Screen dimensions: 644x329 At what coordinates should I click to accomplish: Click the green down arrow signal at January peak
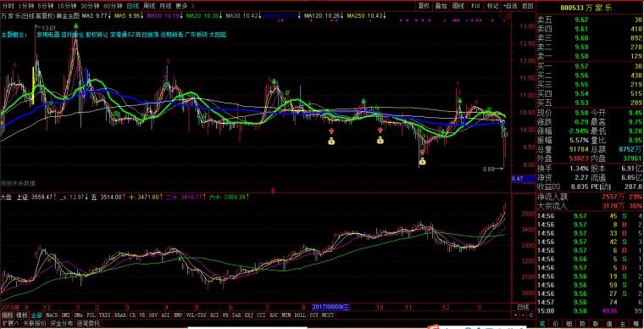[76, 26]
